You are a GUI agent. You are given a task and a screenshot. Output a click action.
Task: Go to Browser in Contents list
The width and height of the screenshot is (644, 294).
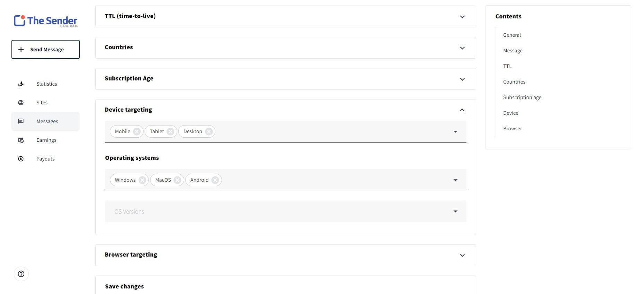(512, 129)
